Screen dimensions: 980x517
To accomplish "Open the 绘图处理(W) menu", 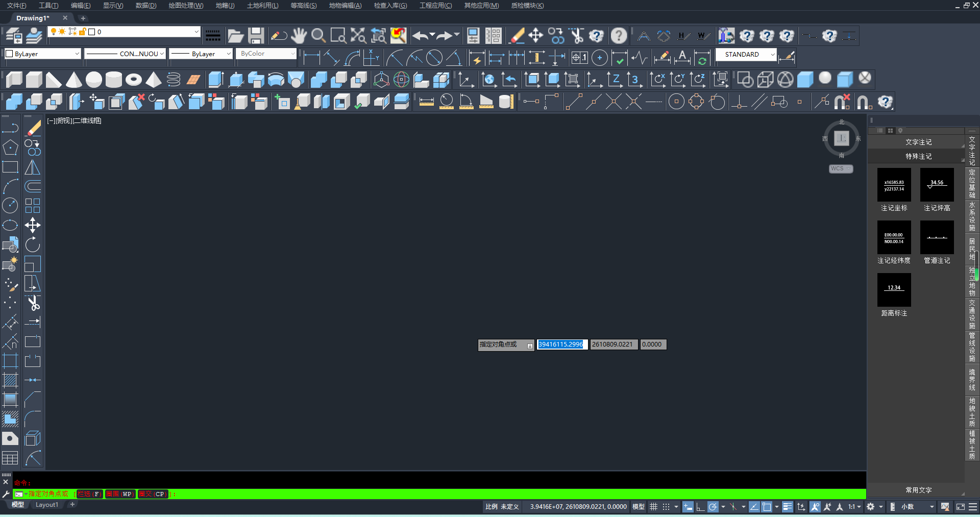I will tap(186, 6).
